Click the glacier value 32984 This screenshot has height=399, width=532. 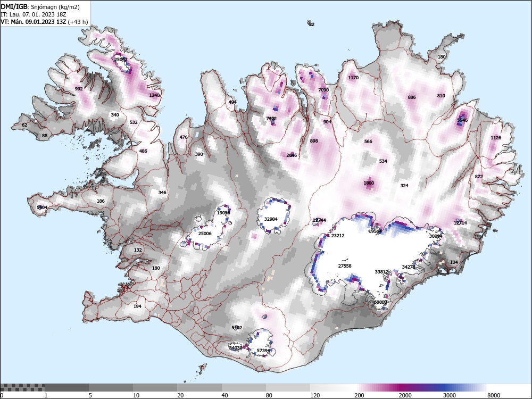[x=271, y=219]
